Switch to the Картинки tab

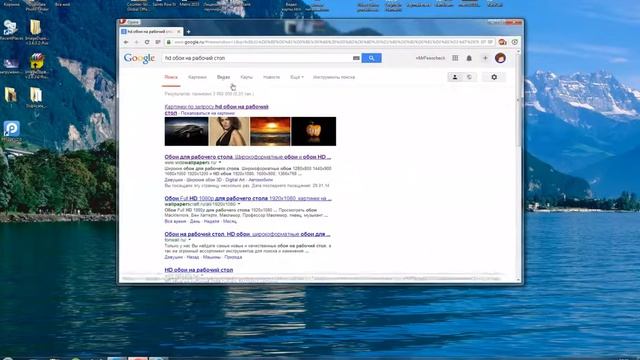198,77
